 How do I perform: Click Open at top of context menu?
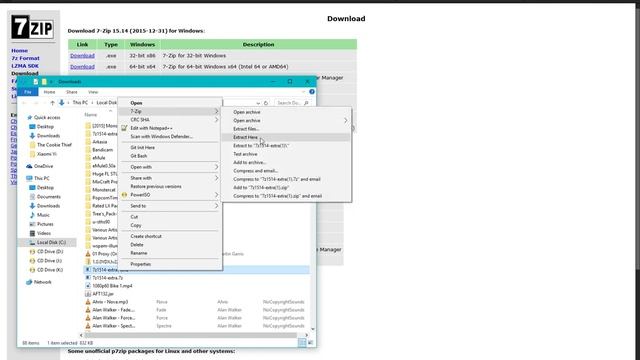(x=170, y=103)
